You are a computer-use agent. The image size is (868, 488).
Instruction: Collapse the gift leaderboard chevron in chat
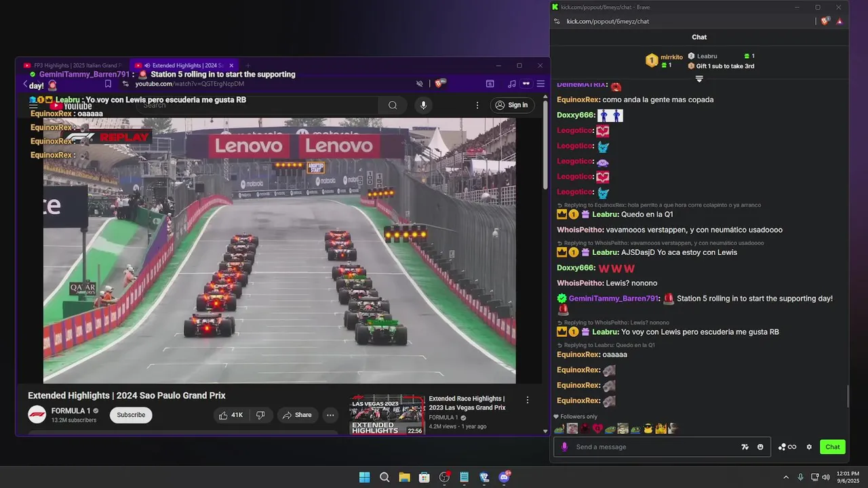[x=699, y=79]
